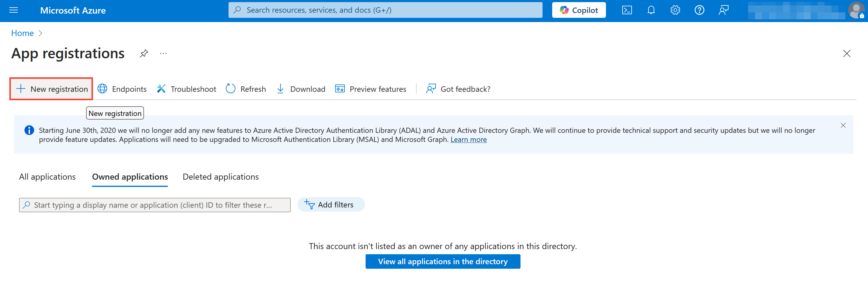Open portal settings gear
Screen dimensions: 868x282
coord(675,10)
